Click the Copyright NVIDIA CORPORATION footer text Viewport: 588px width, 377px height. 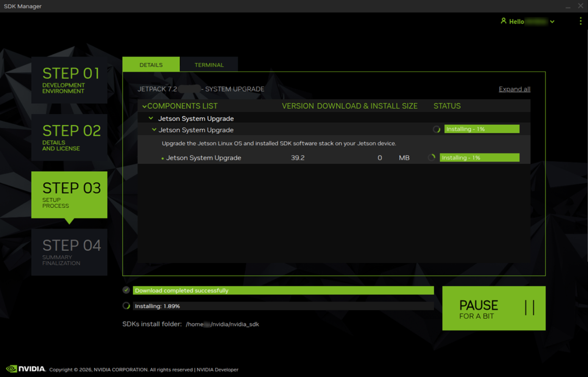click(x=120, y=369)
